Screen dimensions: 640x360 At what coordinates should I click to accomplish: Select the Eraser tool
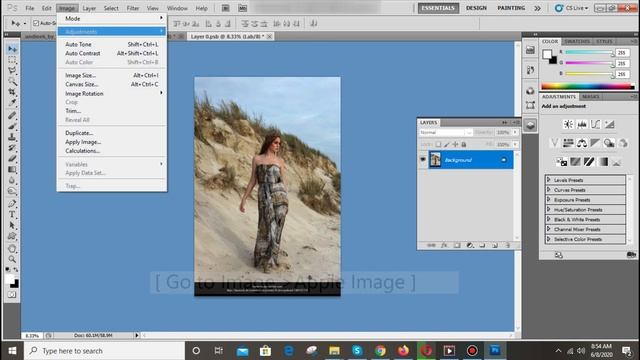pyautogui.click(x=12, y=158)
